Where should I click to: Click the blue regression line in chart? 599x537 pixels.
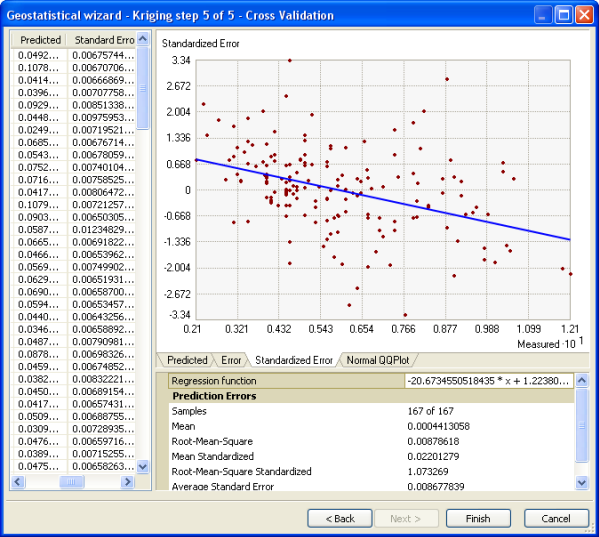(x=383, y=199)
